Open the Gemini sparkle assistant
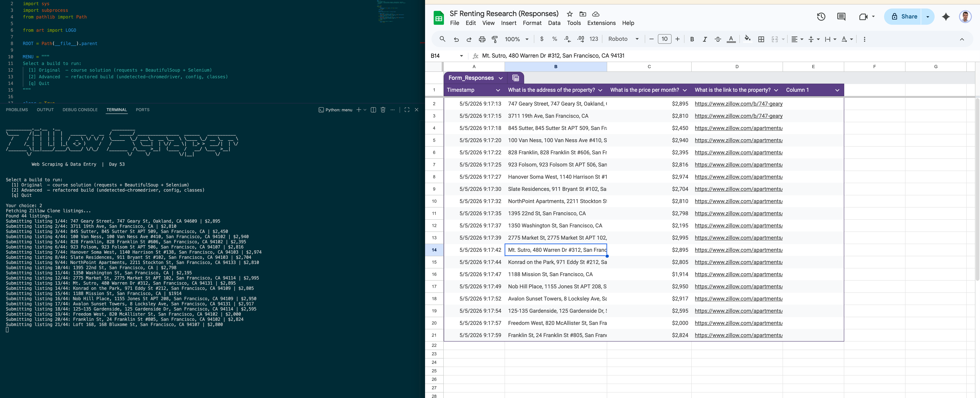Viewport: 980px width, 398px height. click(946, 16)
